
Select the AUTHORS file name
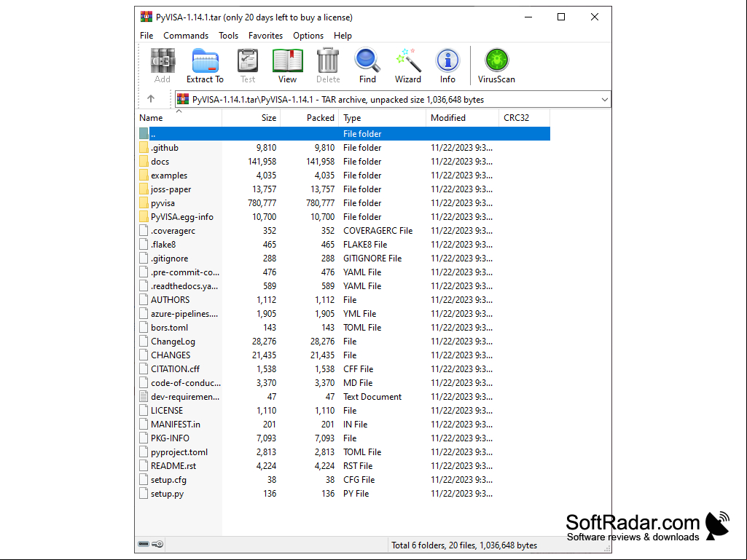click(x=170, y=299)
